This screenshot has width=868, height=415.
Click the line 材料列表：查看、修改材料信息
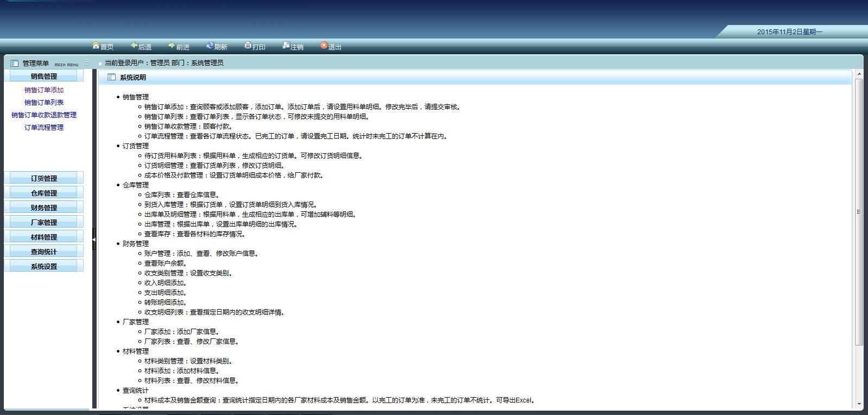click(x=192, y=381)
